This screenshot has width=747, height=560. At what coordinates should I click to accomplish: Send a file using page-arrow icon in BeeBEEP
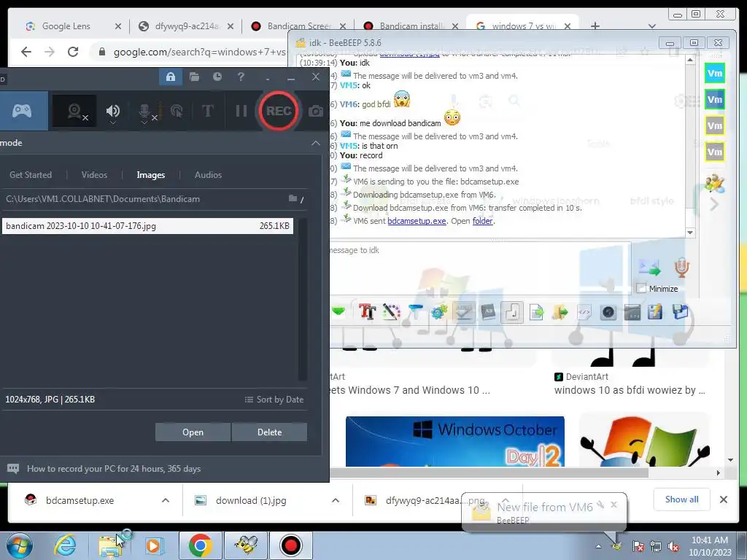pyautogui.click(x=536, y=312)
